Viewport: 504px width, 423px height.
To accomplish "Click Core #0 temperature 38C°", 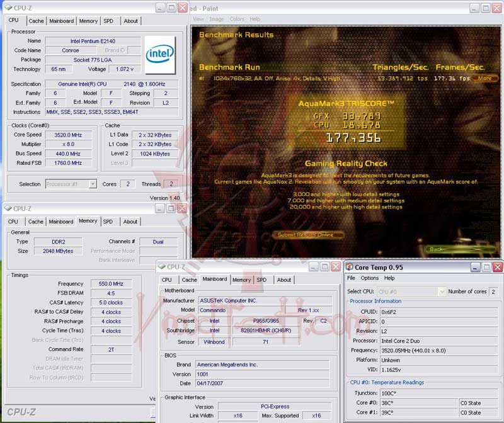I will 418,403.
